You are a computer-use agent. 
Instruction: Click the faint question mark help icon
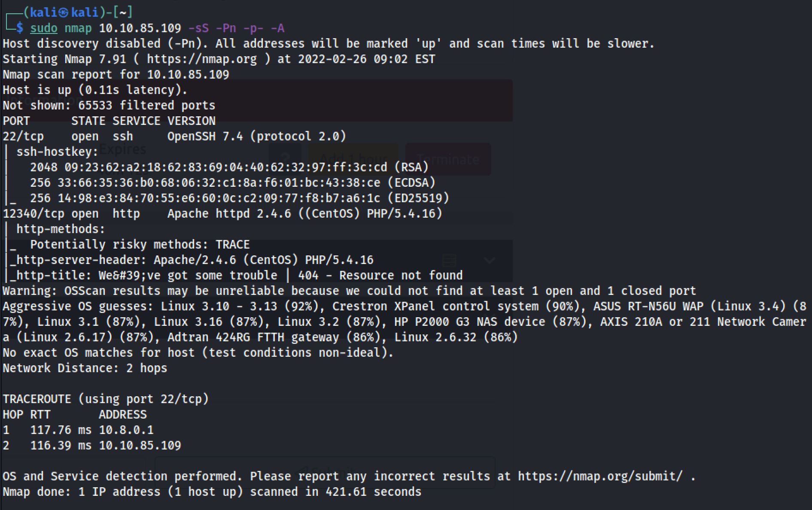coord(285,159)
